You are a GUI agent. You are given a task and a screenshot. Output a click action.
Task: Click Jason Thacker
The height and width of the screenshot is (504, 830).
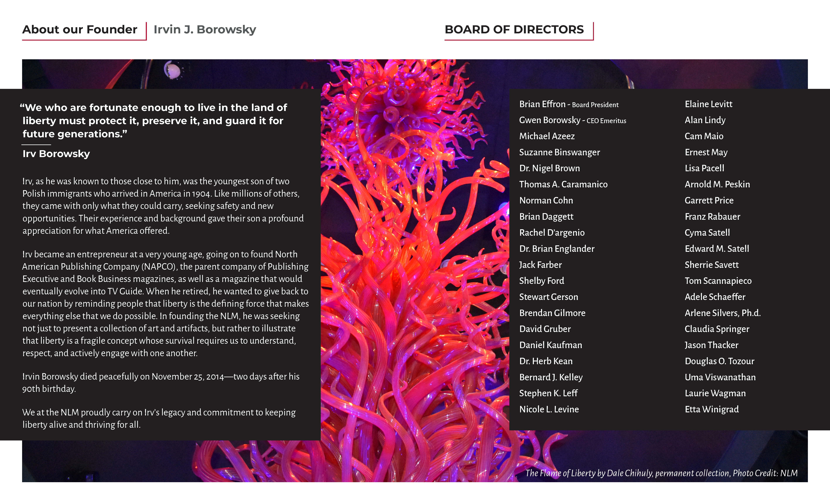point(711,345)
